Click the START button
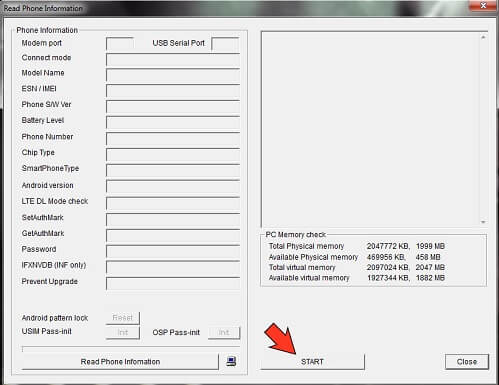The width and height of the screenshot is (499, 385). tap(312, 362)
